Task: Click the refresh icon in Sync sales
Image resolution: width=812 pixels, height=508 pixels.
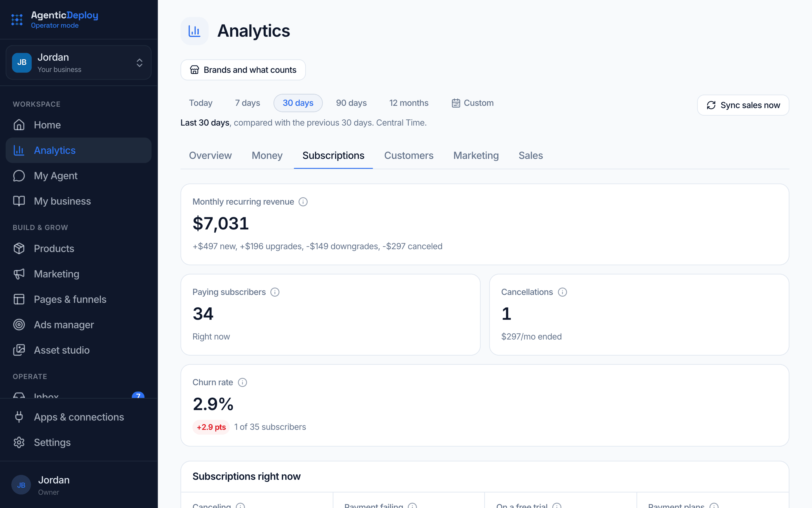Action: point(711,105)
